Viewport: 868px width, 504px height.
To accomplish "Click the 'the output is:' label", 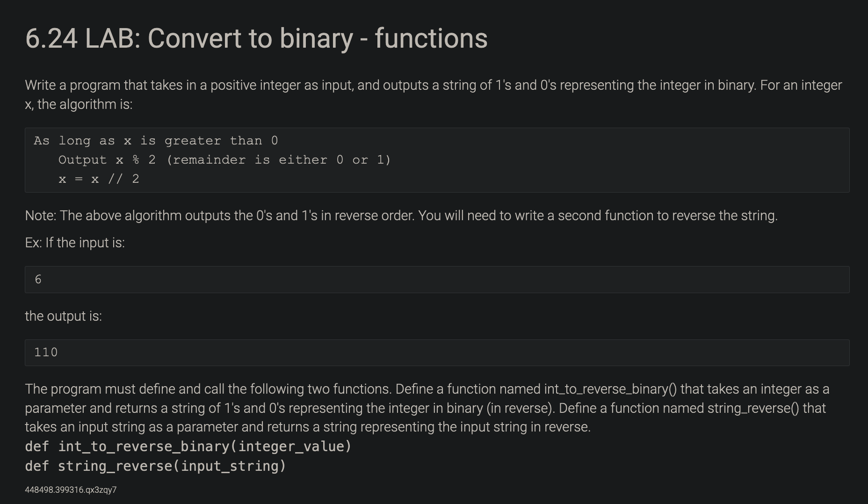I will tap(63, 316).
